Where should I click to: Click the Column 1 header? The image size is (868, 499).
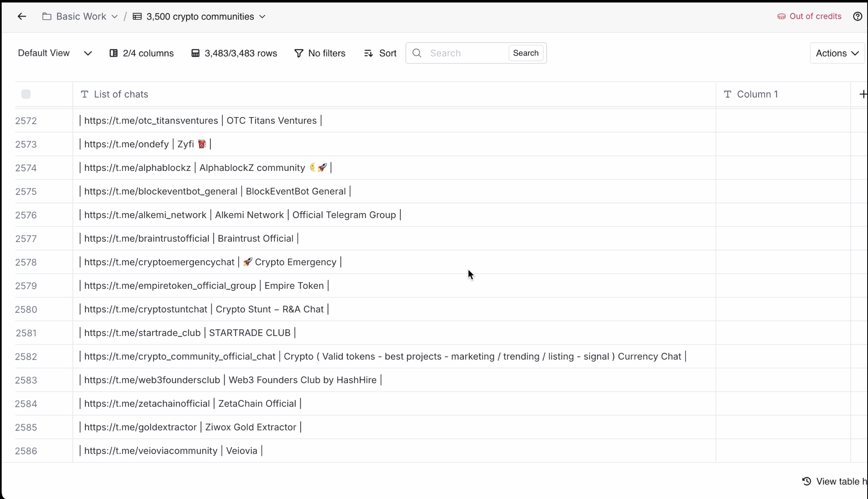click(x=783, y=94)
